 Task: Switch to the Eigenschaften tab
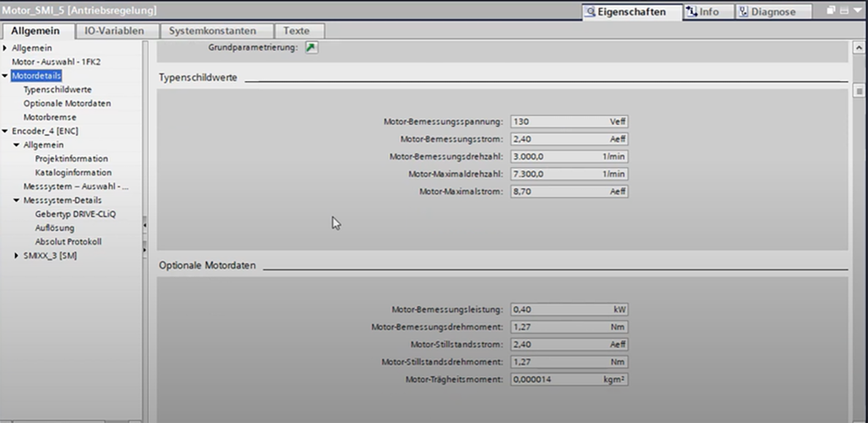coord(631,12)
